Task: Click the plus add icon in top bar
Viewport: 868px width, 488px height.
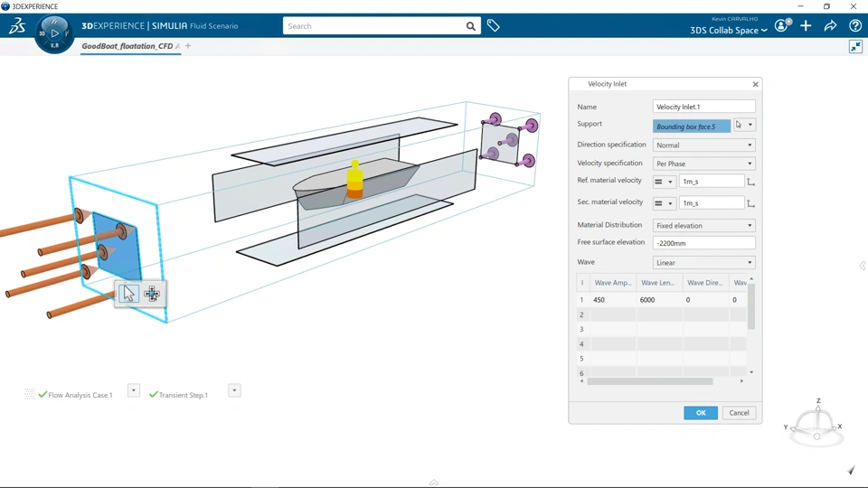Action: click(x=806, y=26)
